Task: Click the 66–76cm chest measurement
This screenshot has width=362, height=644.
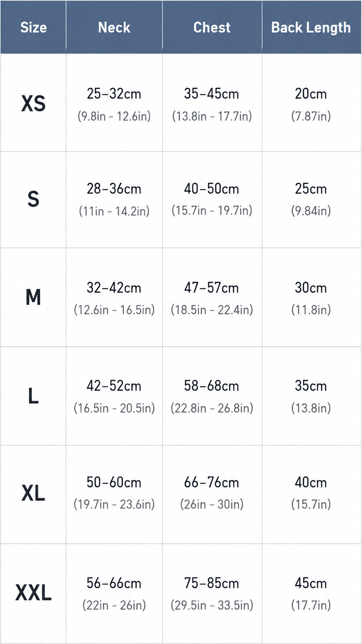Action: (x=212, y=482)
